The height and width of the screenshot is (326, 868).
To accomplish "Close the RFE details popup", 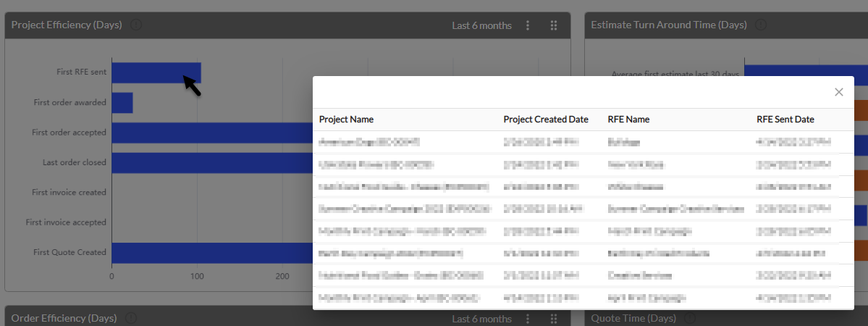I will pyautogui.click(x=838, y=92).
